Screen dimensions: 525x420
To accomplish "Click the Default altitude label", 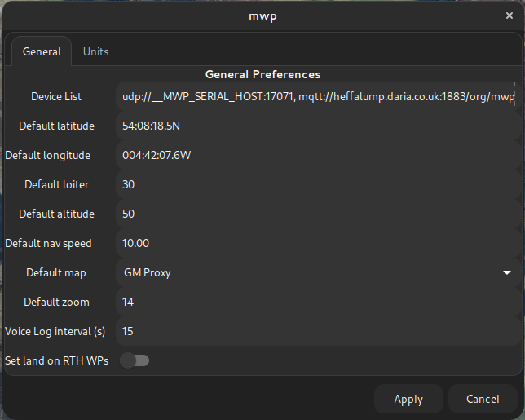I will click(56, 214).
